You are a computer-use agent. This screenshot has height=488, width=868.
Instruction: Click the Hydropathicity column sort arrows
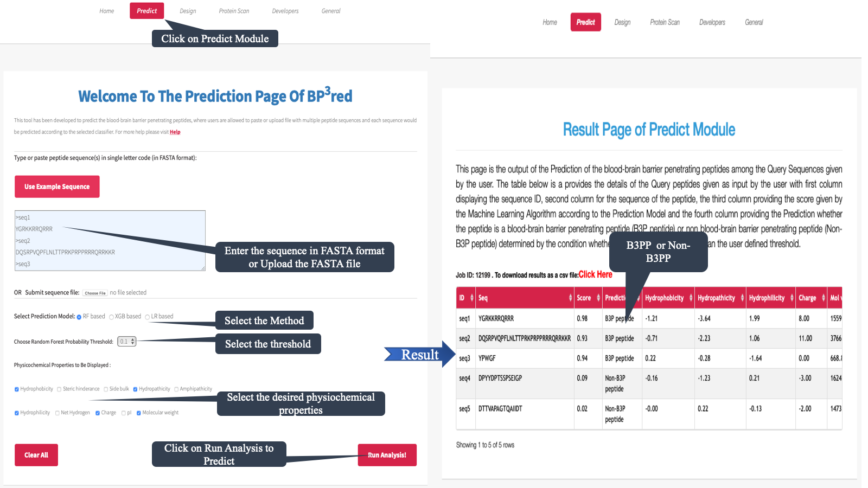click(742, 298)
